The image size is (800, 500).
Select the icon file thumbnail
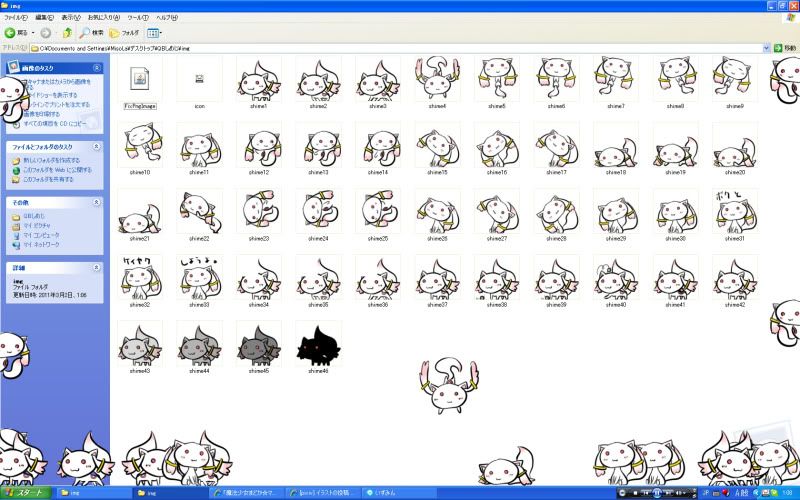[199, 78]
